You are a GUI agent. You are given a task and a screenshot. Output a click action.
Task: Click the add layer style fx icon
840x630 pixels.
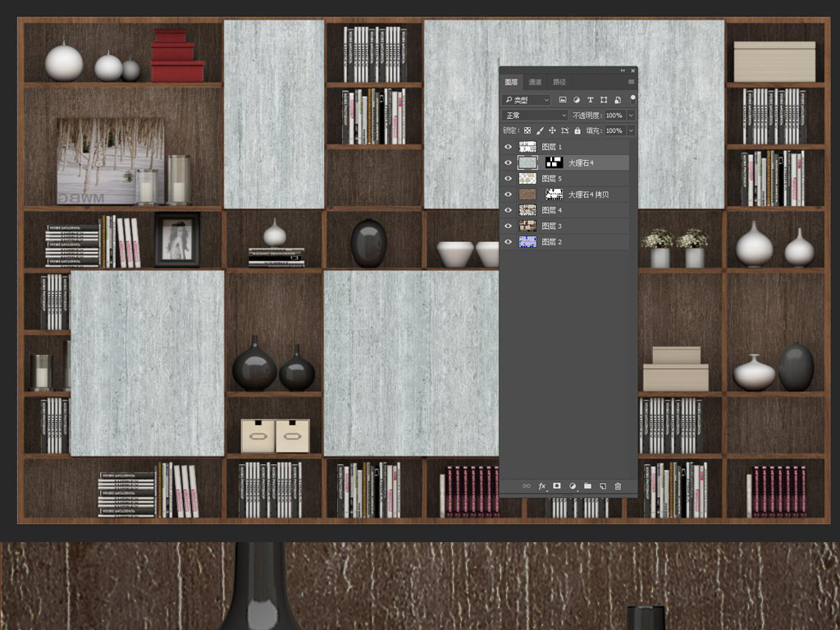(541, 486)
